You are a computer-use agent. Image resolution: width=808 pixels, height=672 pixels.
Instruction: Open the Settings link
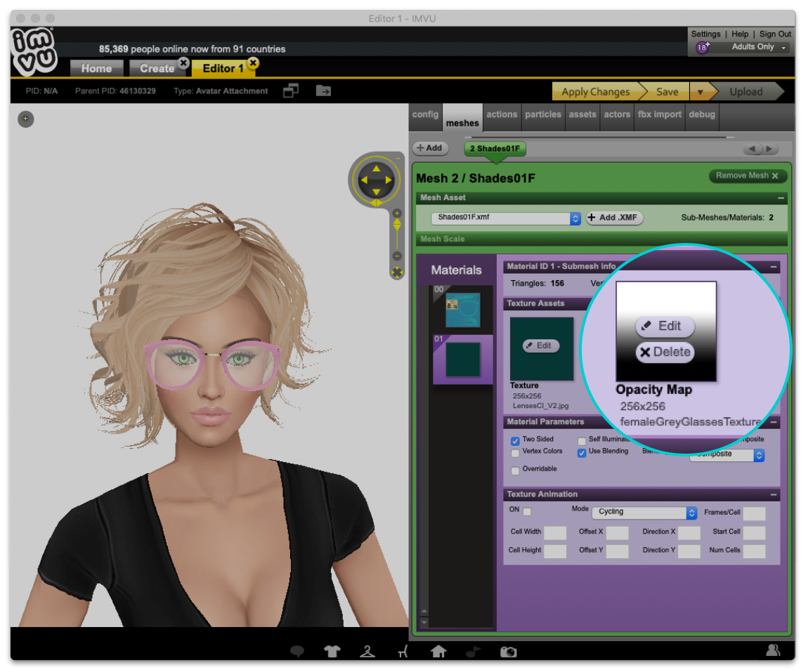point(705,34)
